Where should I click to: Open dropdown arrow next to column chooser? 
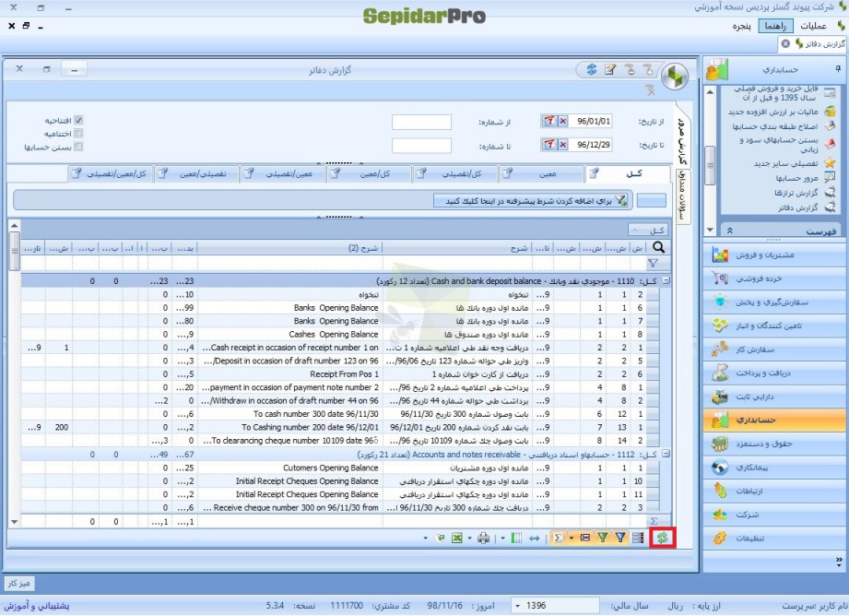click(x=503, y=538)
